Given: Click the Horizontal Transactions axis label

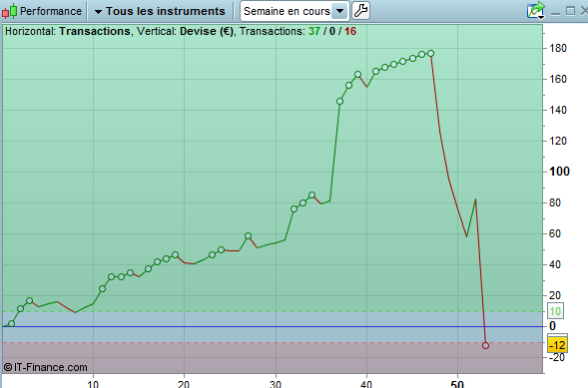Looking at the screenshot, I should pyautogui.click(x=68, y=31).
